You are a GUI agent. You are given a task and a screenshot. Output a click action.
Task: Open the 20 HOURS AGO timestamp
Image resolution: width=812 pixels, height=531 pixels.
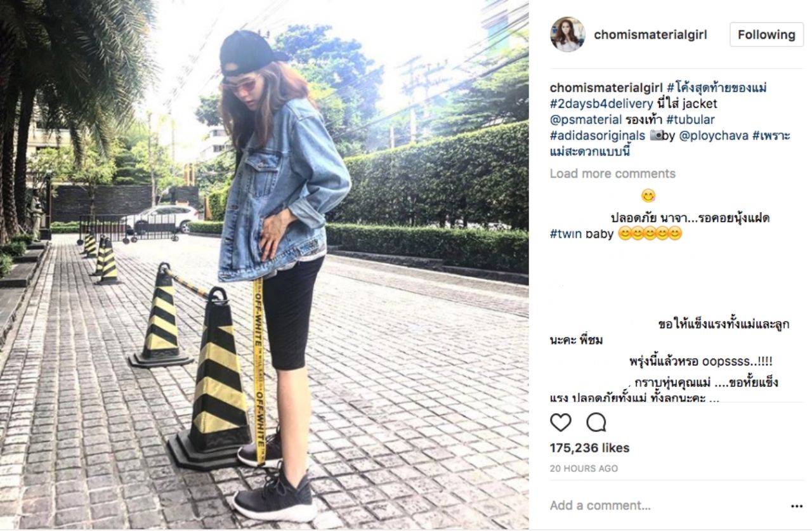point(584,469)
